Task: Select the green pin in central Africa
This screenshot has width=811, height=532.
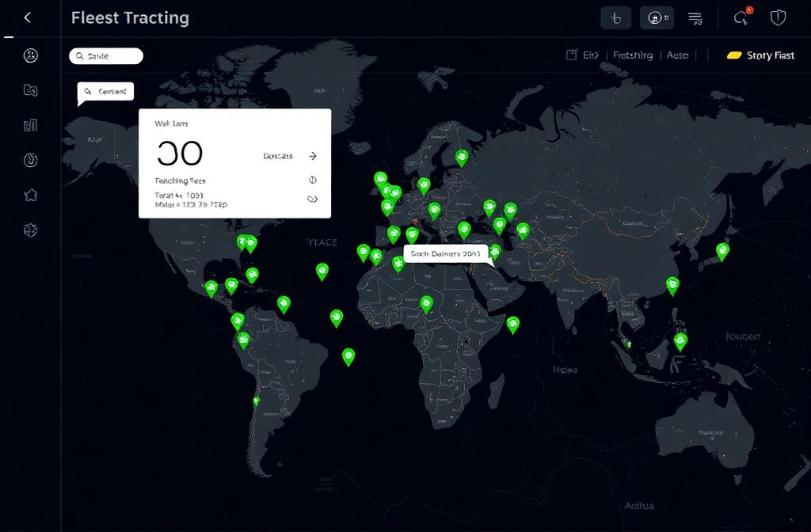Action: 426,304
